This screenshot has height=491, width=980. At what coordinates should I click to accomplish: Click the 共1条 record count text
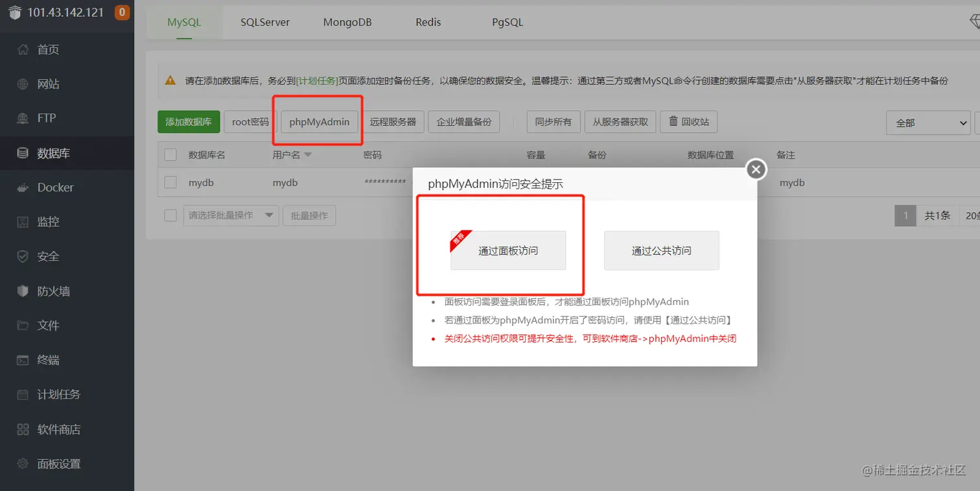tap(937, 215)
